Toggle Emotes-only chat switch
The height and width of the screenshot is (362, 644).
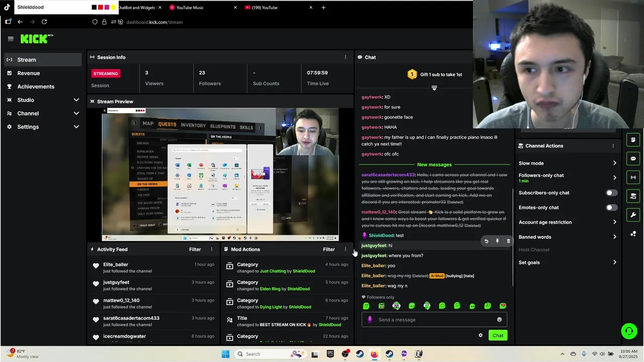611,208
